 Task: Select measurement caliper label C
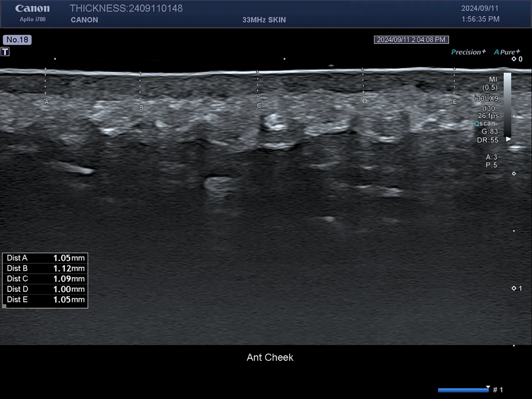(259, 105)
